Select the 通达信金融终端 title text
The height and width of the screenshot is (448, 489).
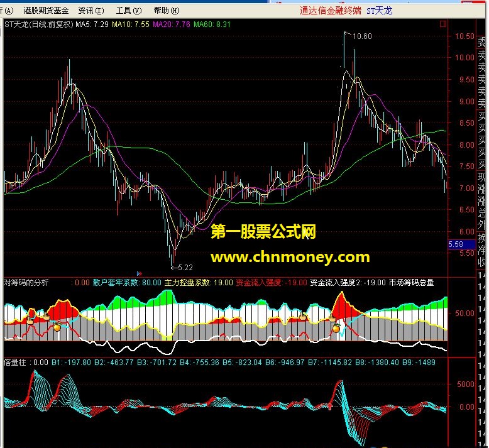pos(331,11)
